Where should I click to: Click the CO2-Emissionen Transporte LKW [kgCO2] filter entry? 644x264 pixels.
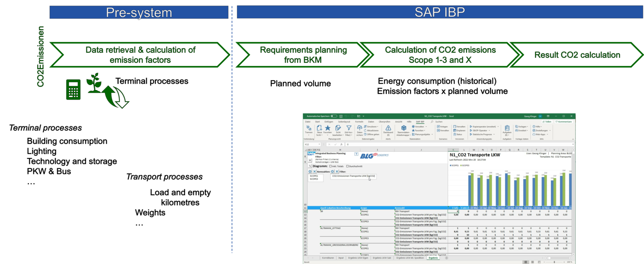[x=354, y=176]
